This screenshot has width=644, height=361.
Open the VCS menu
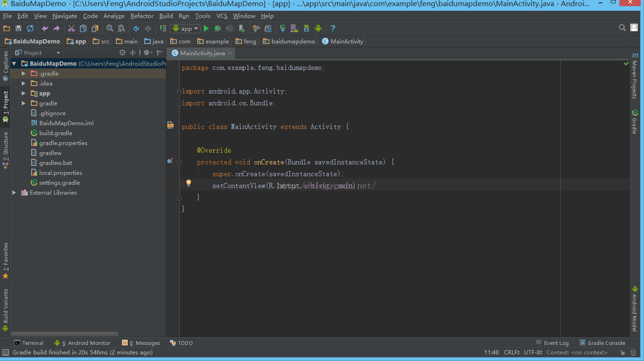pyautogui.click(x=222, y=16)
